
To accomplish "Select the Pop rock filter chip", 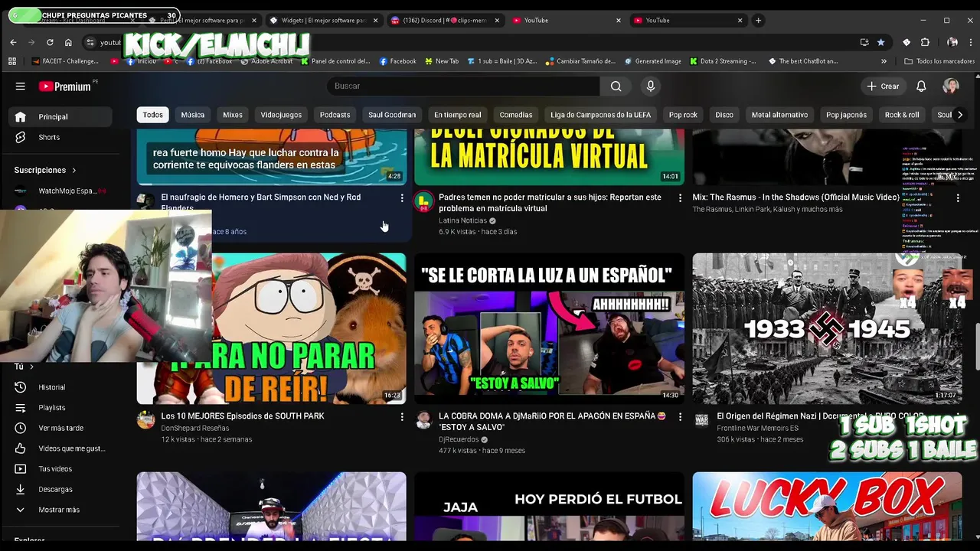I will point(683,115).
